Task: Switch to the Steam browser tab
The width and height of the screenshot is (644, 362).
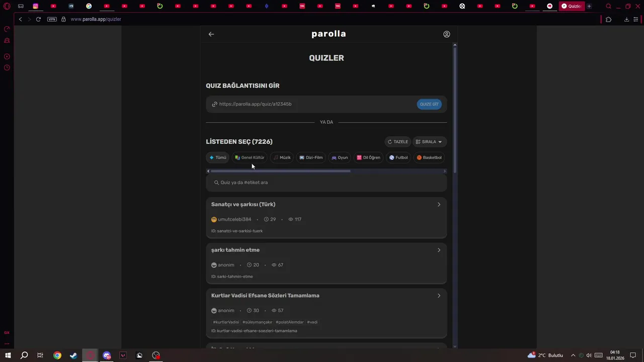Action: 71,6
